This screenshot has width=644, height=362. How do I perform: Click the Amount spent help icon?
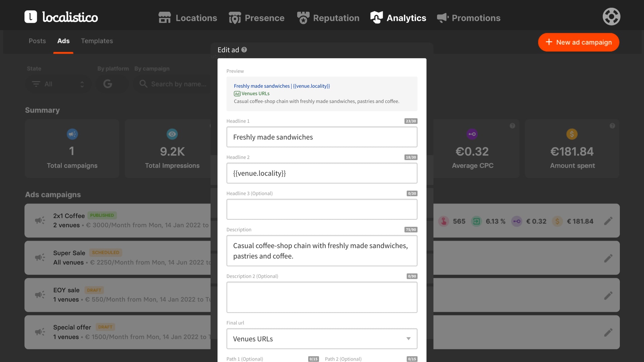point(612,126)
